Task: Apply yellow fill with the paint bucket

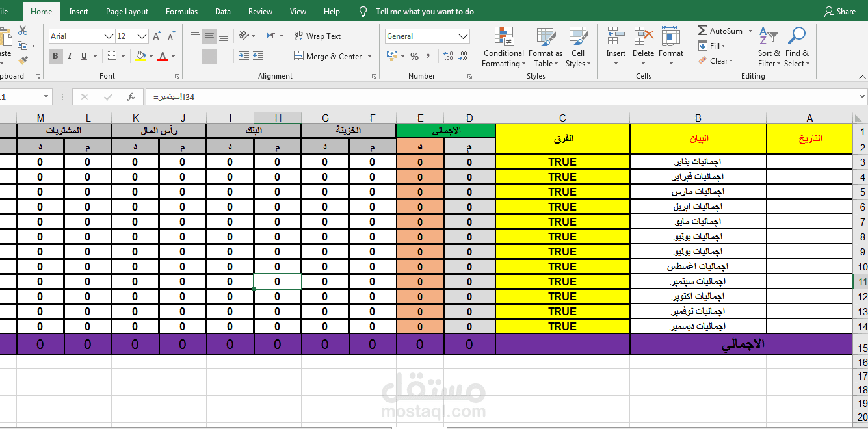Action: tap(140, 57)
